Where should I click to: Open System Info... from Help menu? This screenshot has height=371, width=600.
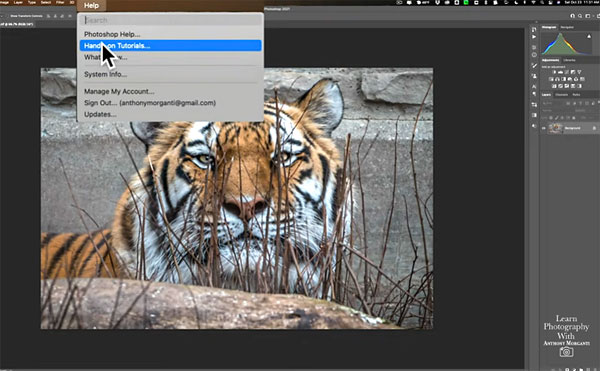click(105, 74)
